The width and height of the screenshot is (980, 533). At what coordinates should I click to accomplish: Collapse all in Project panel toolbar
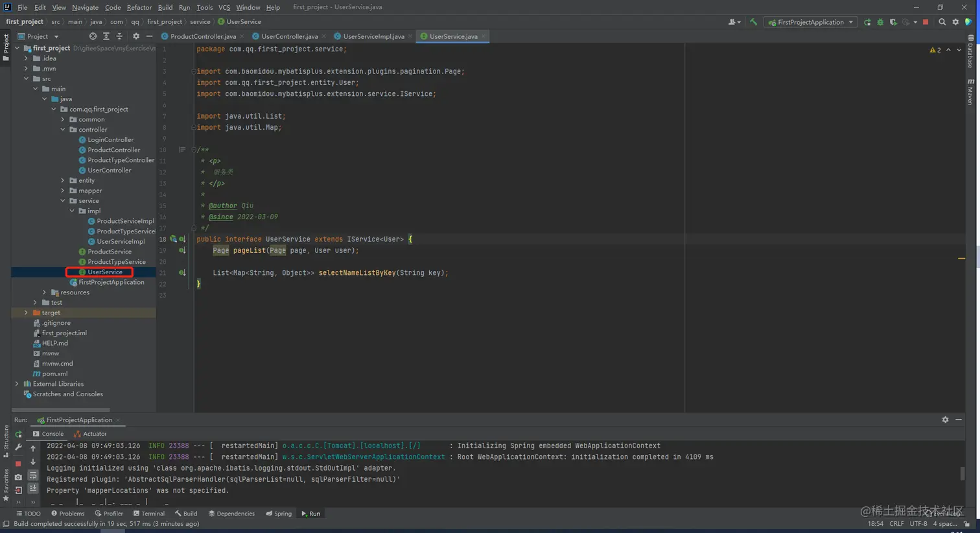coord(119,36)
